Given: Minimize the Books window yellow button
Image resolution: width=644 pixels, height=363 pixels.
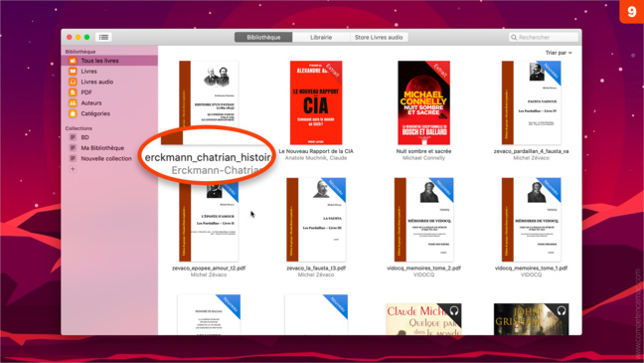Looking at the screenshot, I should tap(79, 37).
